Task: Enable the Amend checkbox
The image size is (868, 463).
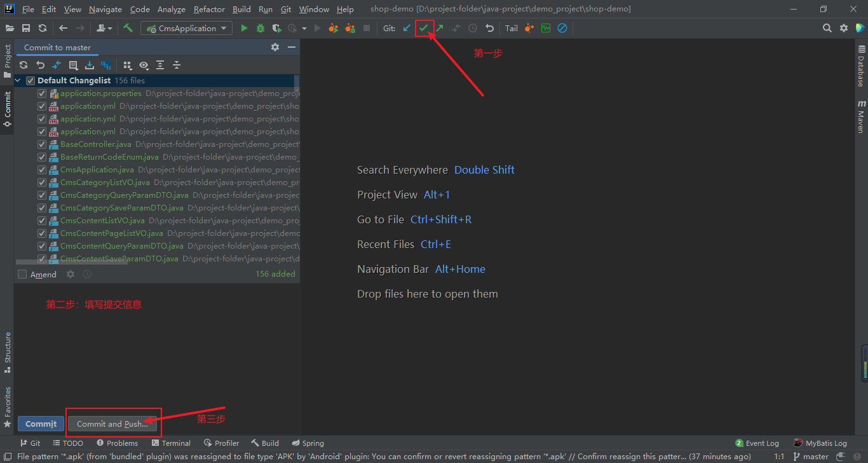Action: coord(22,274)
